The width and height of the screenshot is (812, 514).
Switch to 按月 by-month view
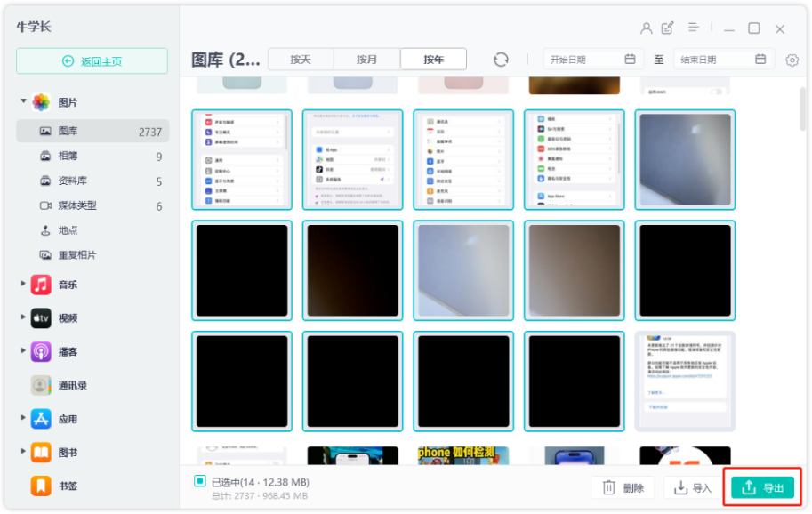366,59
